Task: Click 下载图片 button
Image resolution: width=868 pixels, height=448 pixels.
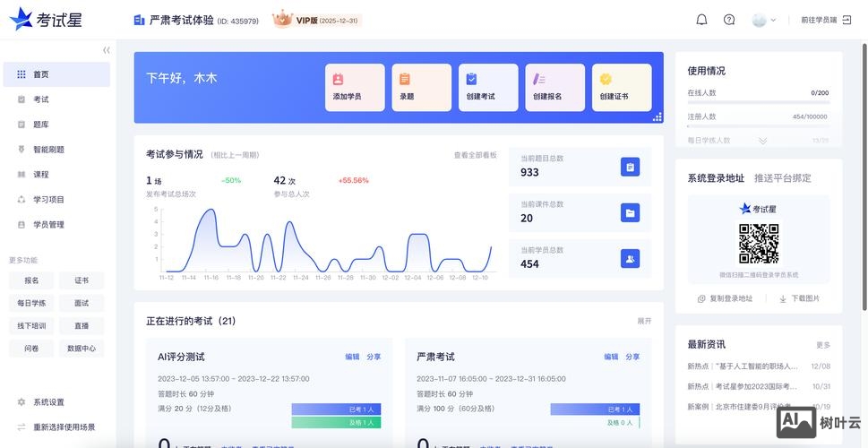Action: pos(800,298)
